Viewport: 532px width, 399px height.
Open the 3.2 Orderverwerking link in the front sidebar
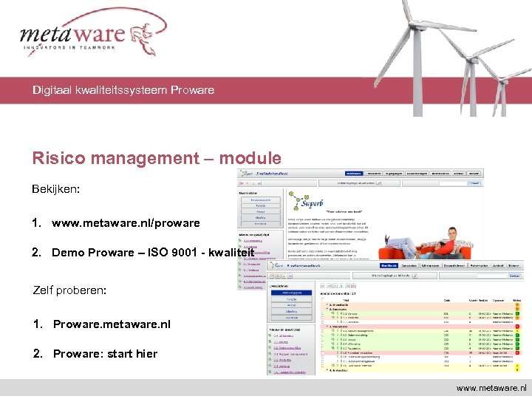[287, 348]
